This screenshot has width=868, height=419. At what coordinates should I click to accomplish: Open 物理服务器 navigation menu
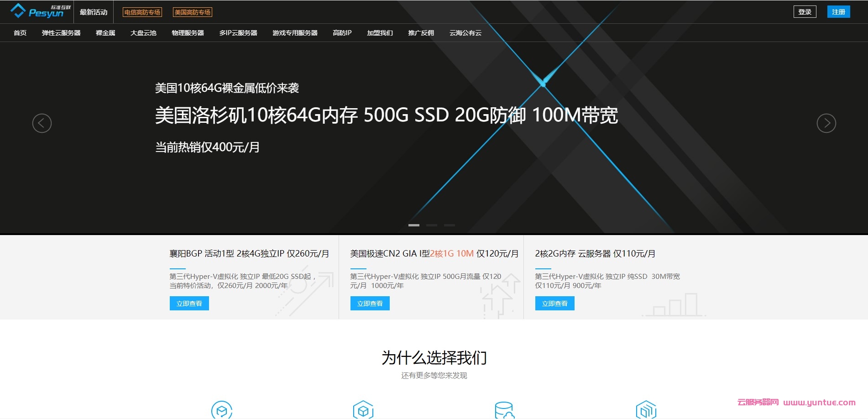(188, 33)
